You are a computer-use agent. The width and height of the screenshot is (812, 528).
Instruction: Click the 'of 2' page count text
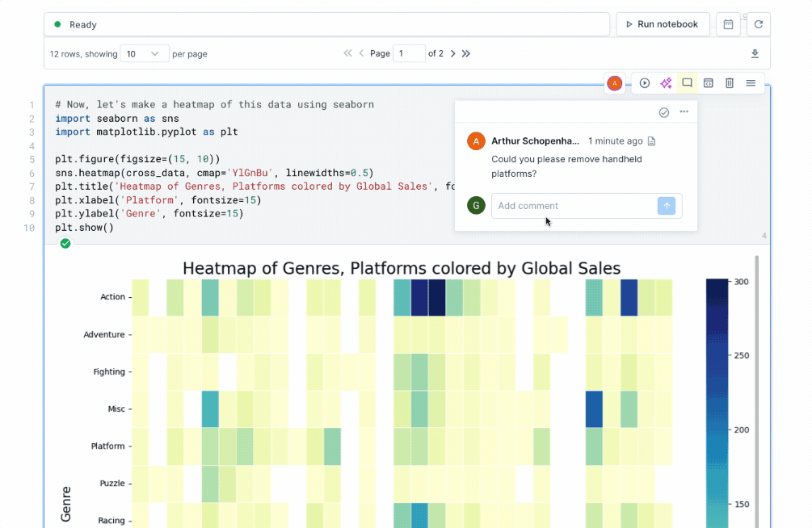(435, 53)
